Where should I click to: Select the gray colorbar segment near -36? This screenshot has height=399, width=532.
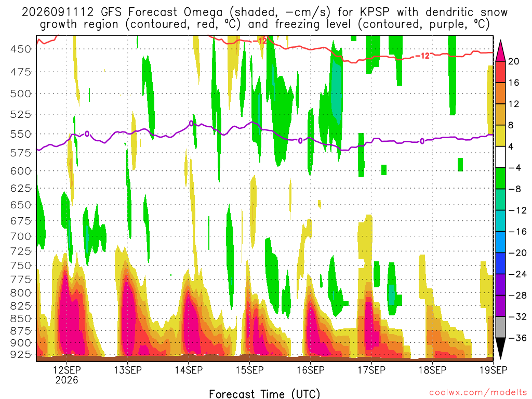pos(500,327)
